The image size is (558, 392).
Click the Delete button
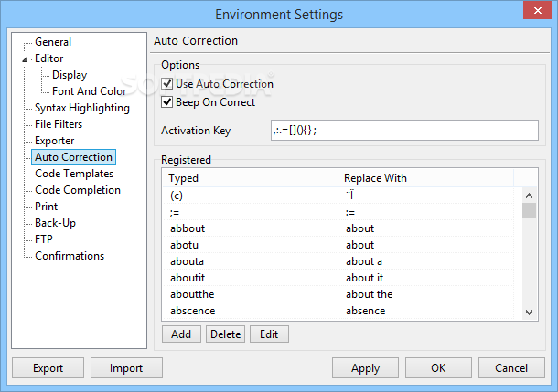coord(225,334)
